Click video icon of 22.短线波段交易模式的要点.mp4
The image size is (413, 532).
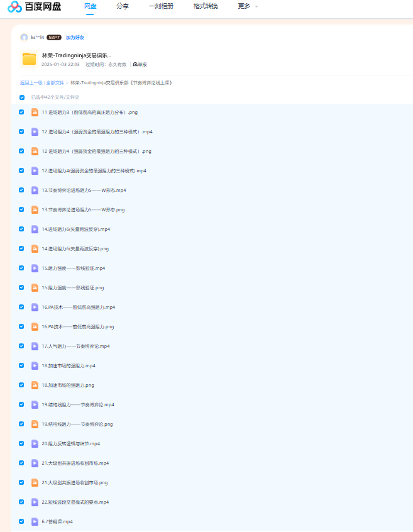click(35, 502)
